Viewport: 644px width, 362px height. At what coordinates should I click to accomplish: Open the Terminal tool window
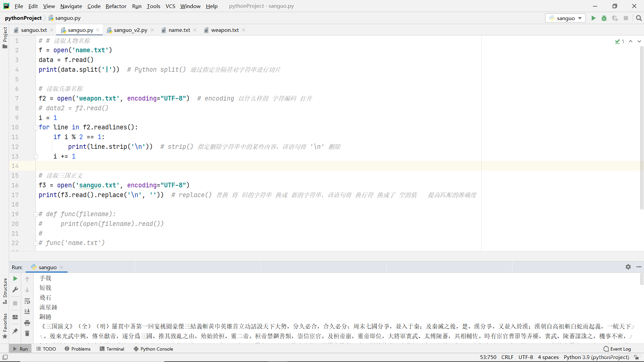112,349
